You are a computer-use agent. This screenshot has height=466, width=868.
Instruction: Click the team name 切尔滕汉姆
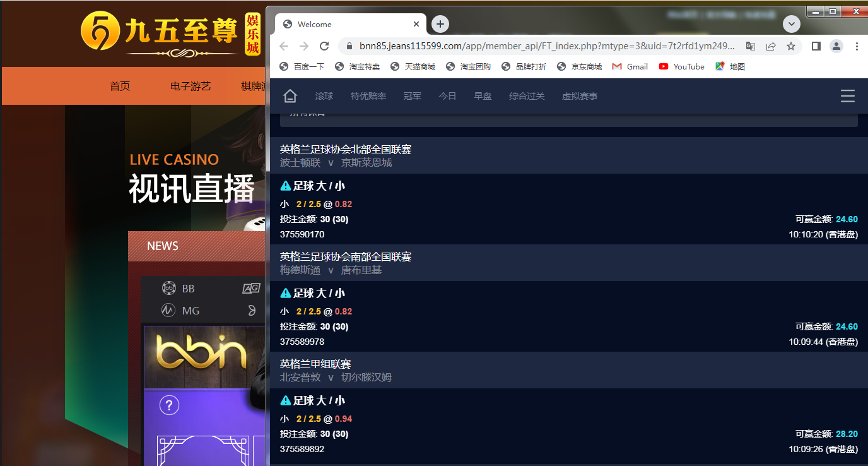click(367, 378)
